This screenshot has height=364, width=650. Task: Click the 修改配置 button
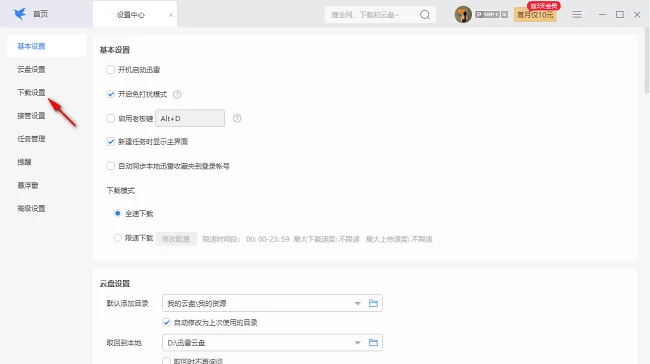click(176, 239)
